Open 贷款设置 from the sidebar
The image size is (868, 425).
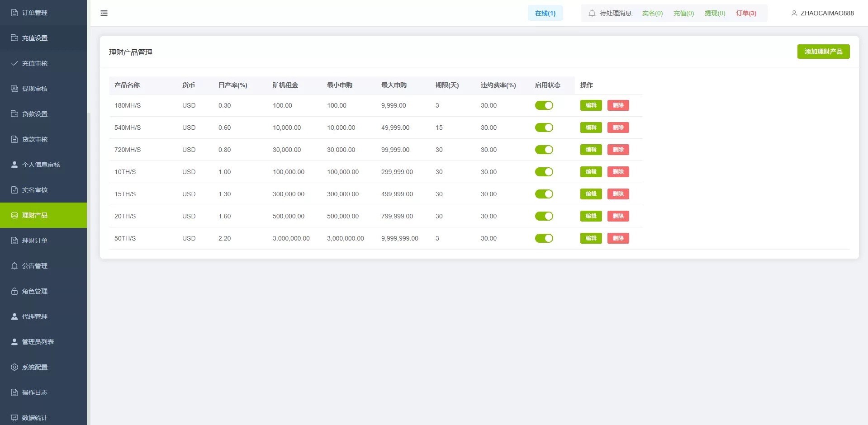(35, 114)
